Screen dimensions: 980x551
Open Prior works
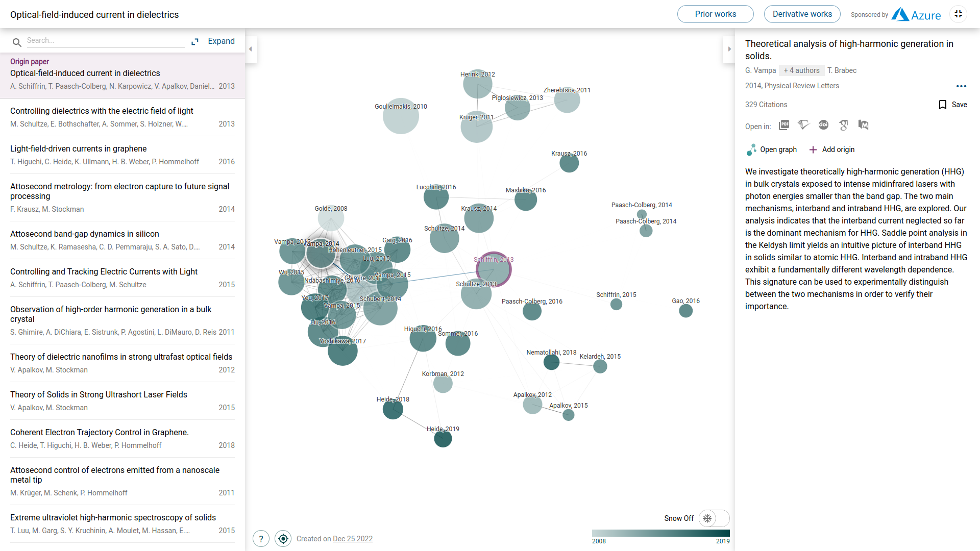[715, 14]
